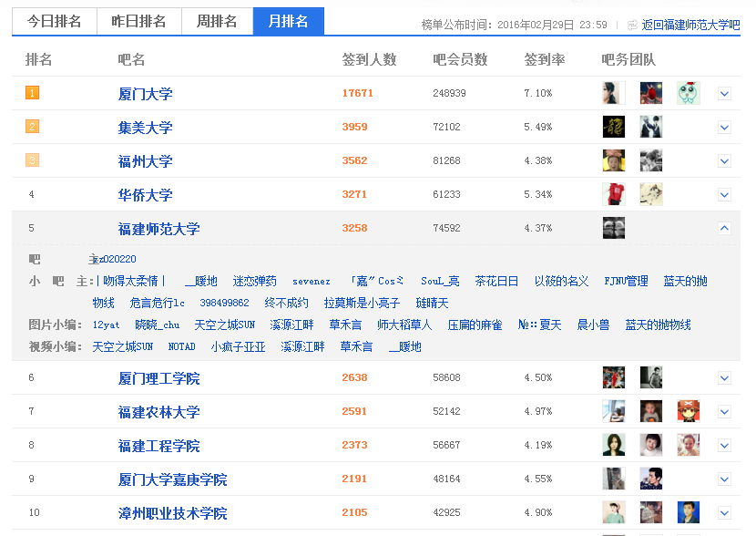The height and width of the screenshot is (536, 756).
Task: Open the 398499862 moderator profile
Action: click(x=224, y=303)
